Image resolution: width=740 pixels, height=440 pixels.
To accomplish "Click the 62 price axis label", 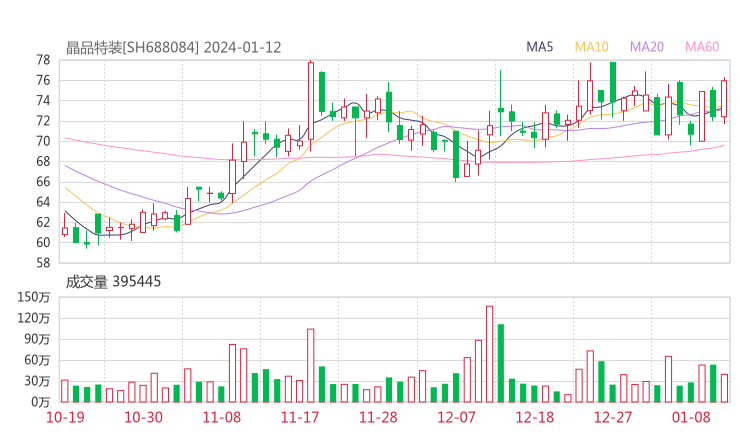I will (x=43, y=222).
